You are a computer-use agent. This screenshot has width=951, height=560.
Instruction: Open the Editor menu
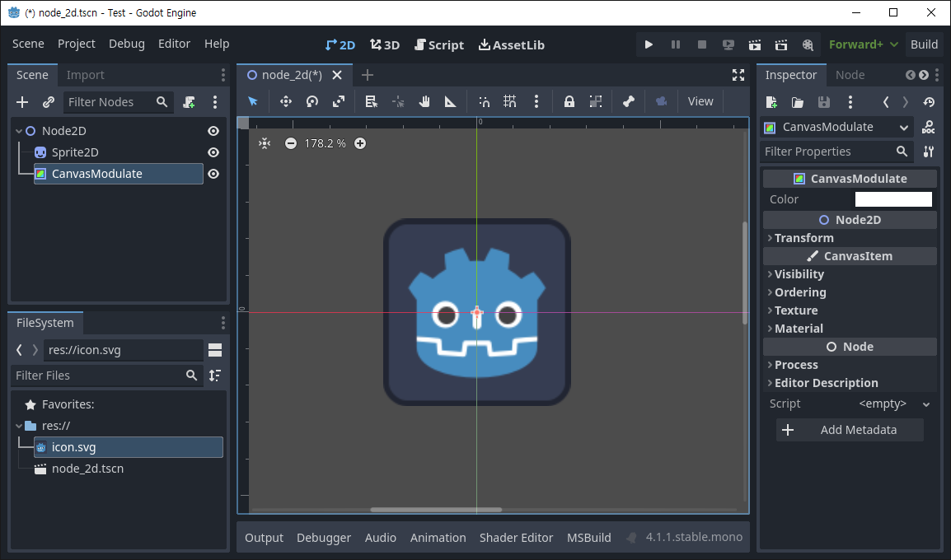click(174, 44)
